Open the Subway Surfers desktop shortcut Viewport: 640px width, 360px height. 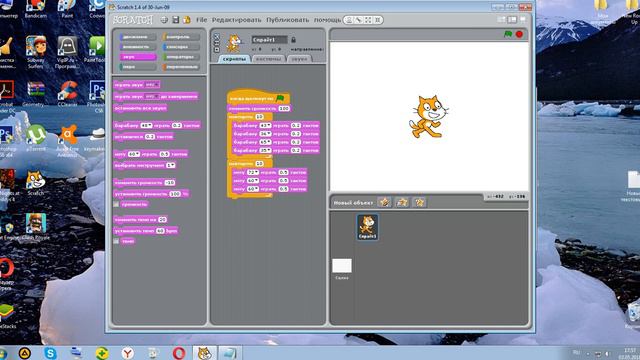pyautogui.click(x=36, y=51)
